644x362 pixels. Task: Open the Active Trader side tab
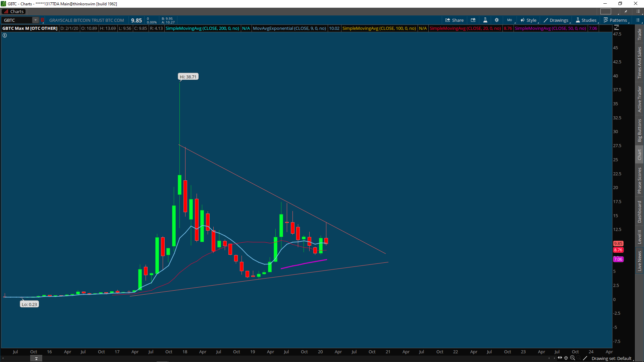point(639,99)
